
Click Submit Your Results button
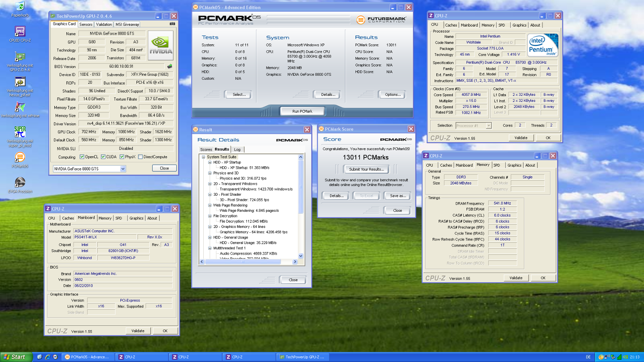tap(366, 169)
